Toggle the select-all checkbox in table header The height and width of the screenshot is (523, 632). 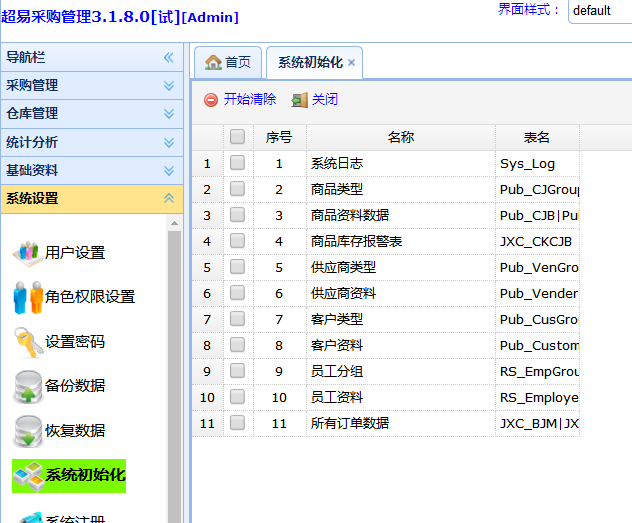[x=237, y=137]
